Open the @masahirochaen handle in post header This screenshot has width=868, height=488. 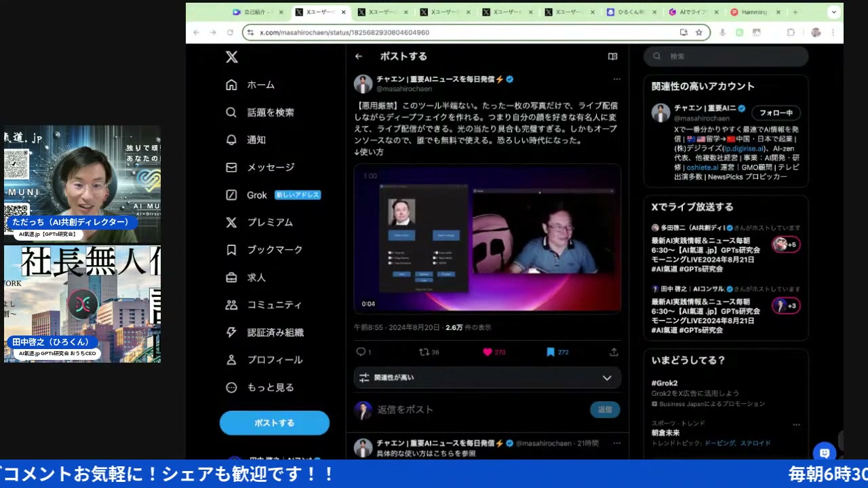coord(404,89)
